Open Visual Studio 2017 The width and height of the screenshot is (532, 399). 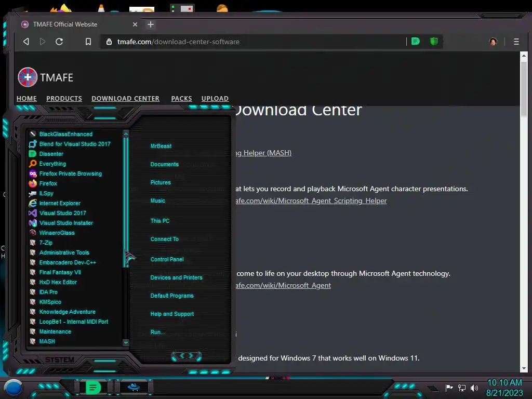click(58, 212)
